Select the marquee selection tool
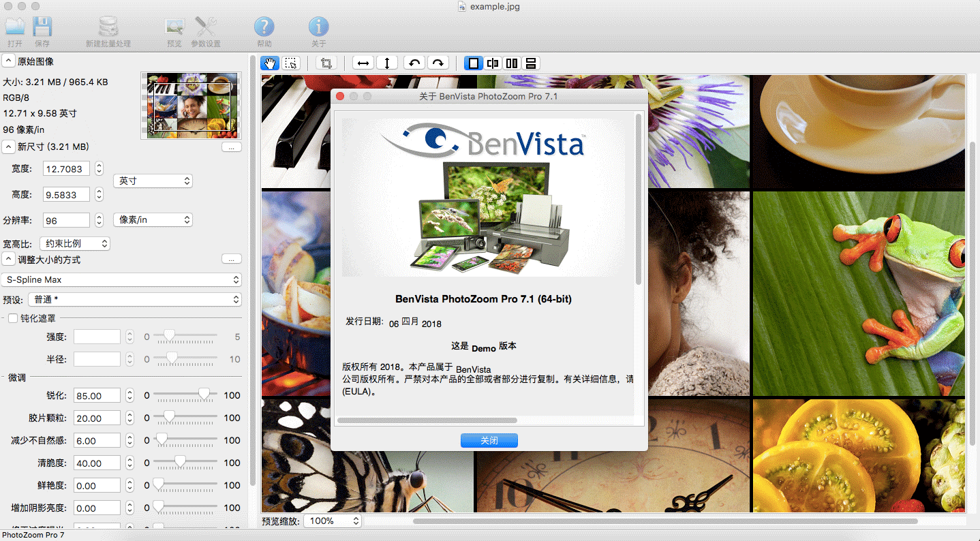This screenshot has width=980, height=541. coord(291,63)
